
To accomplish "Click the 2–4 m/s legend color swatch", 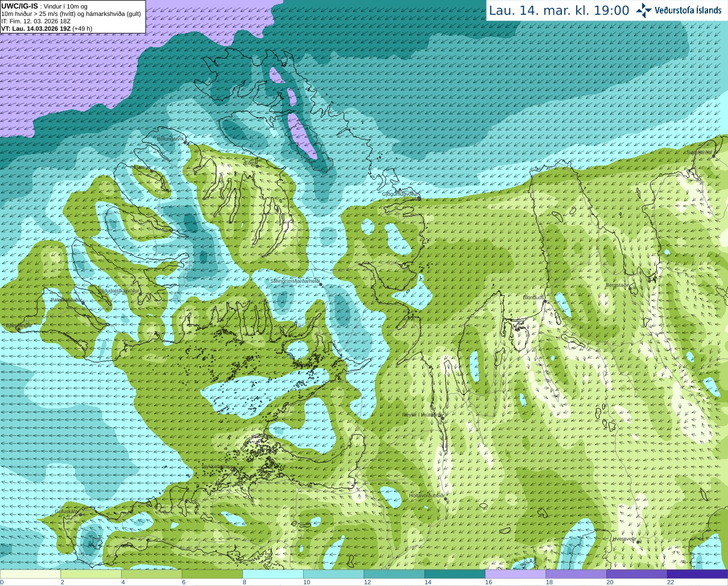I will click(x=91, y=574).
